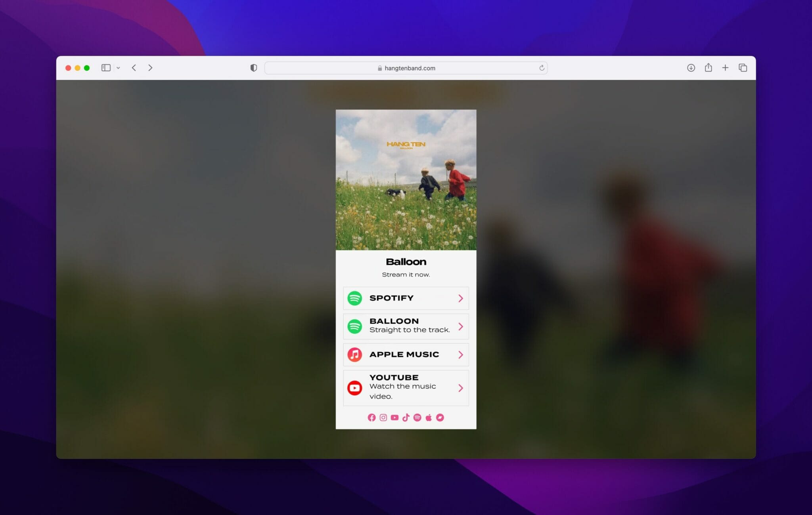Open Safari downloads icon
812x515 pixels.
[x=691, y=68]
